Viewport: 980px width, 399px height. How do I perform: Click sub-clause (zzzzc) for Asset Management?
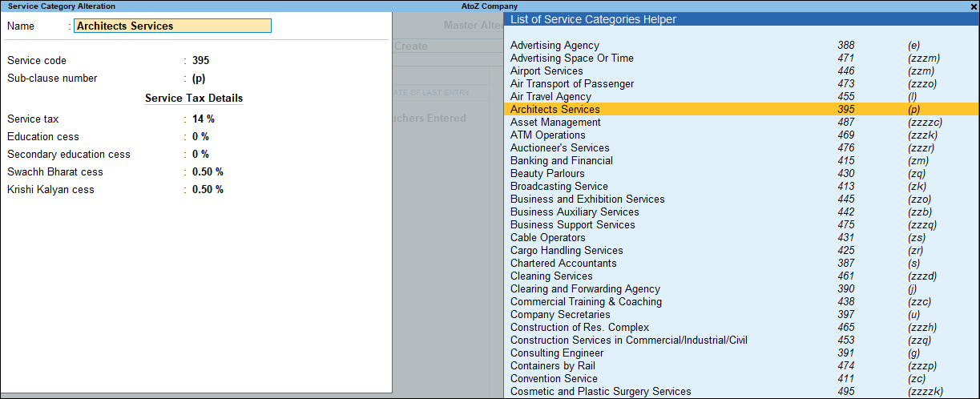point(925,122)
